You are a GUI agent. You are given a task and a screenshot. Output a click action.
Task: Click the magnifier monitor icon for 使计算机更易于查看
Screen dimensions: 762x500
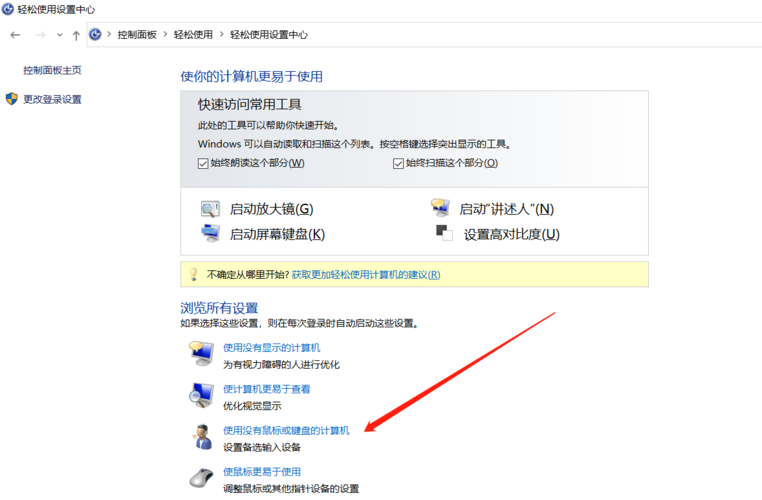pos(201,396)
